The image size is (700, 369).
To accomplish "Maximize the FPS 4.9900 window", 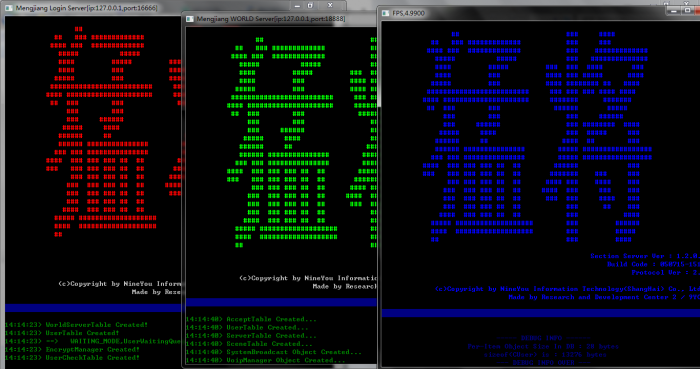I will pyautogui.click(x=688, y=10).
